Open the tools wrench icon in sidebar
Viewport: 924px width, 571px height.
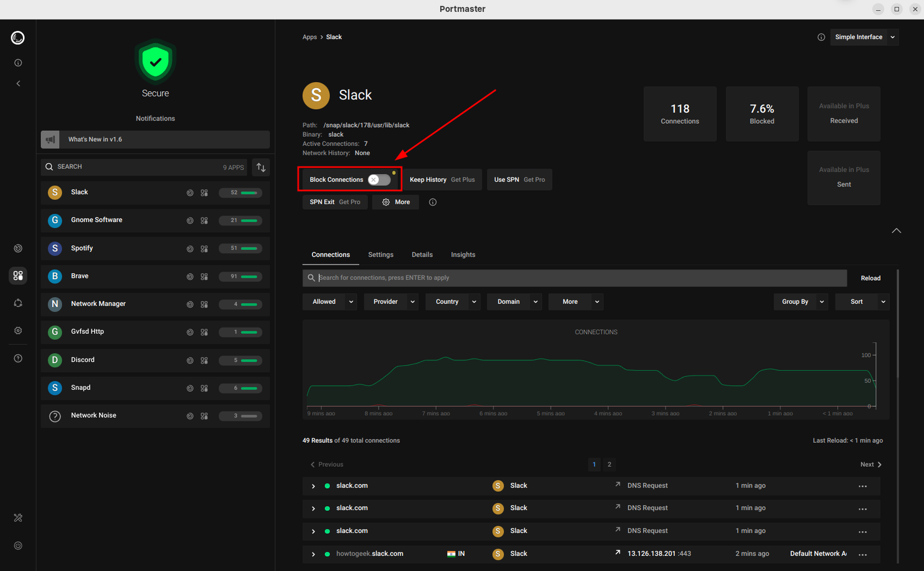pos(18,518)
